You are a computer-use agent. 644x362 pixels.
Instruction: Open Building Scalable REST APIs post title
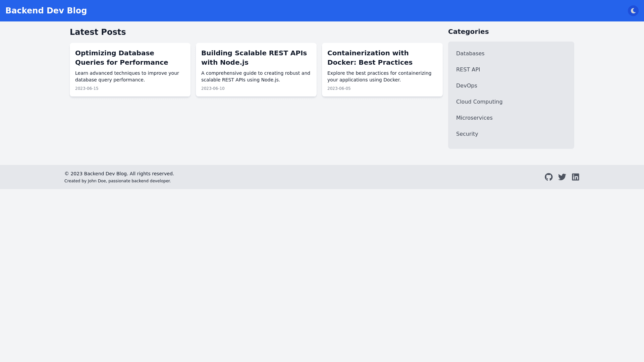tap(254, 58)
